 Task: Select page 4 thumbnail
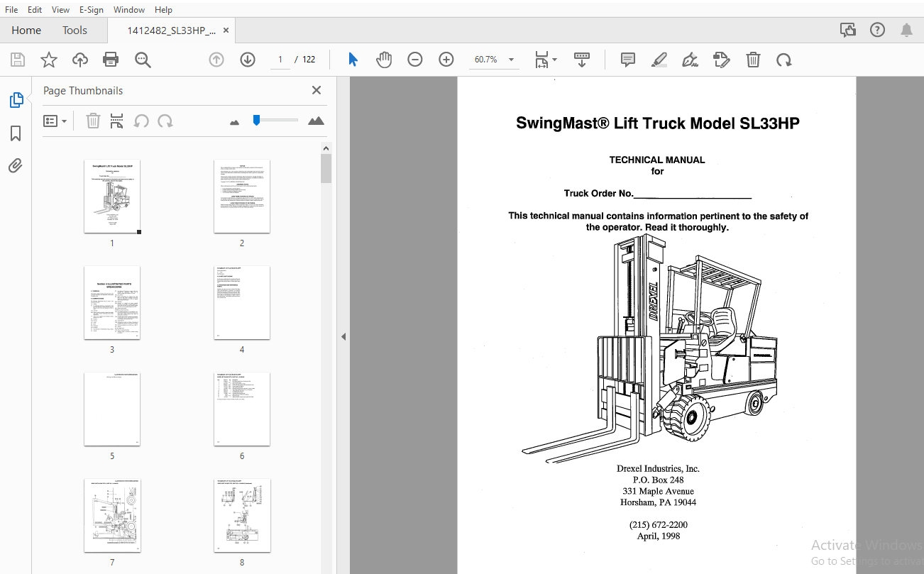click(242, 303)
